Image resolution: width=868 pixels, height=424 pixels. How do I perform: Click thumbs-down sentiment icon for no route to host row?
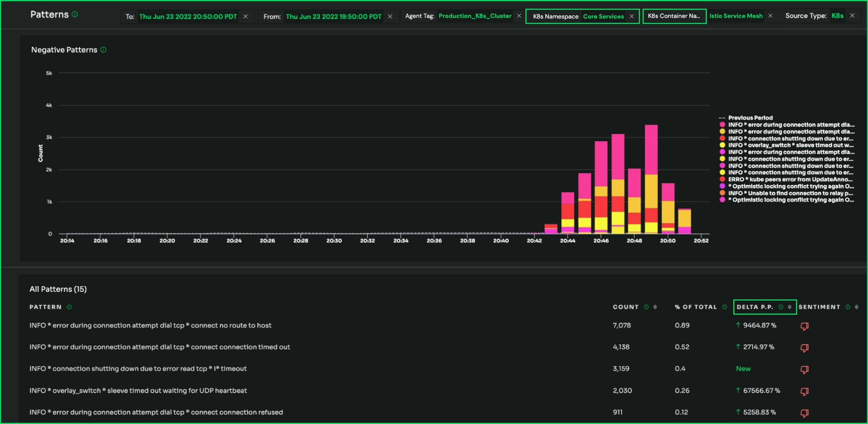pos(804,326)
